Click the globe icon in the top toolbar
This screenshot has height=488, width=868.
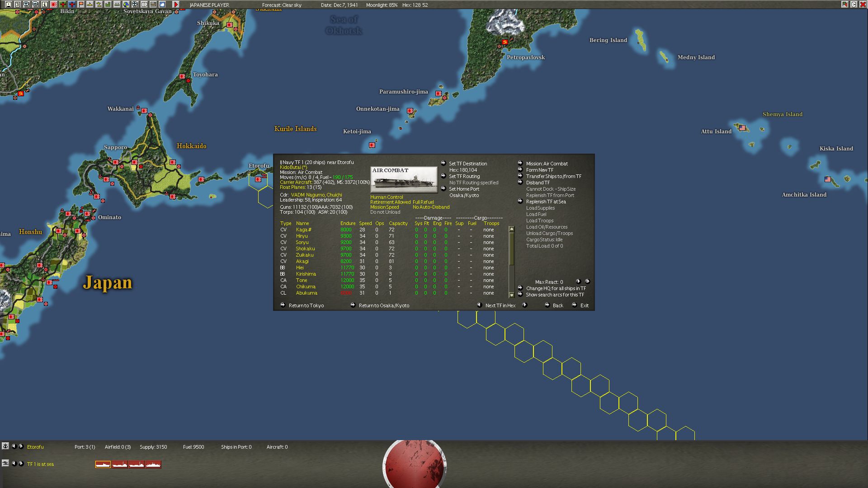click(126, 5)
